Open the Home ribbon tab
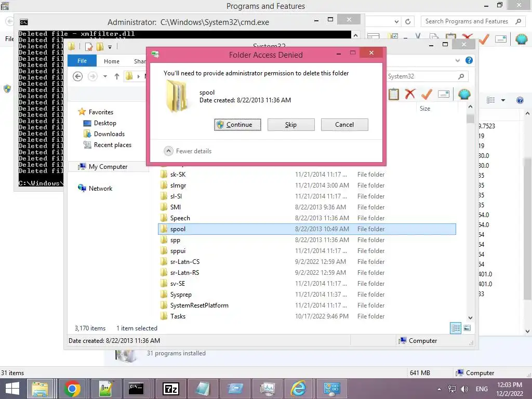Screen dimensions: 532x399 click(x=111, y=61)
